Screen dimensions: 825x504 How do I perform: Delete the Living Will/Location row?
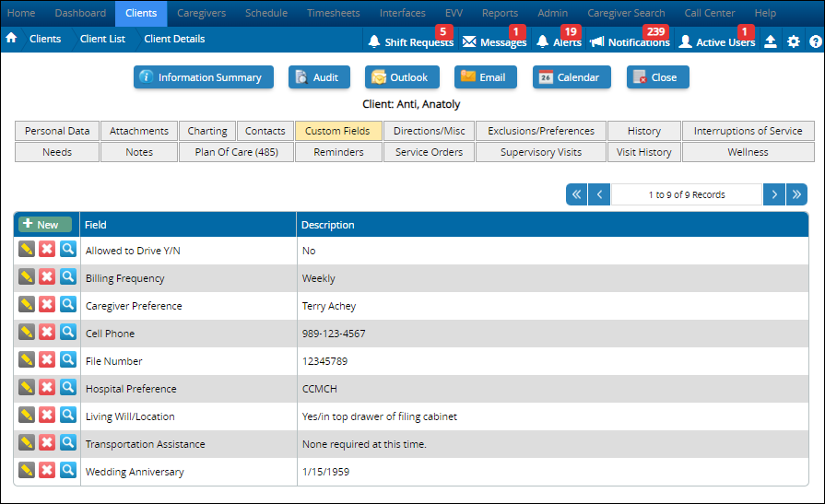(x=47, y=415)
